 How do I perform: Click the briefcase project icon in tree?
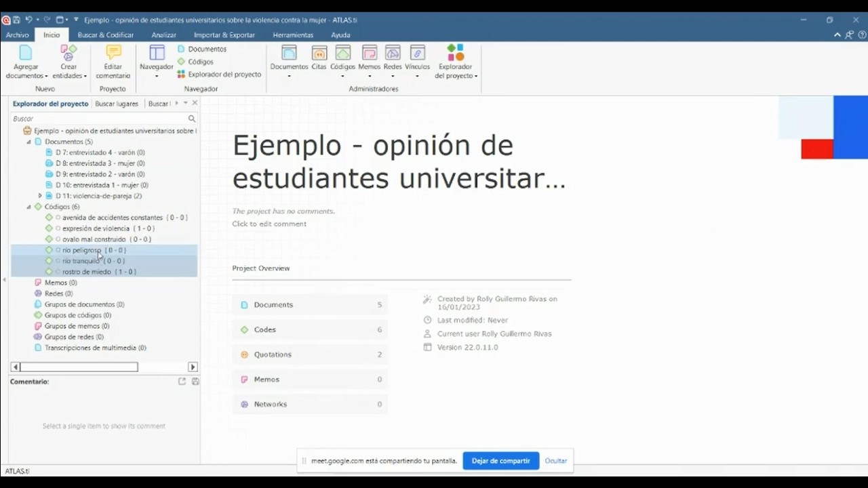[x=27, y=131]
